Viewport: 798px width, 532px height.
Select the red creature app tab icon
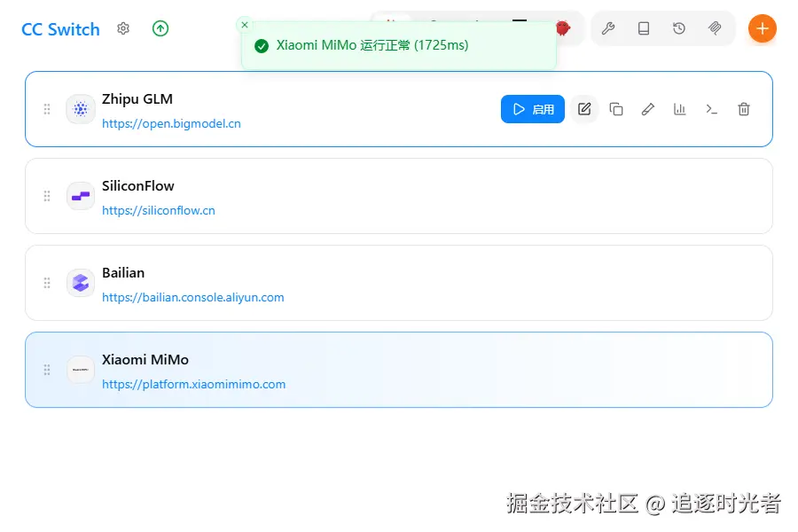coord(563,28)
